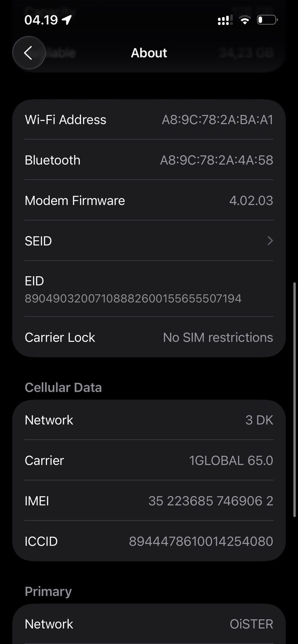Image resolution: width=298 pixels, height=644 pixels.
Task: Tap the time display 04.19
Action: click(41, 20)
